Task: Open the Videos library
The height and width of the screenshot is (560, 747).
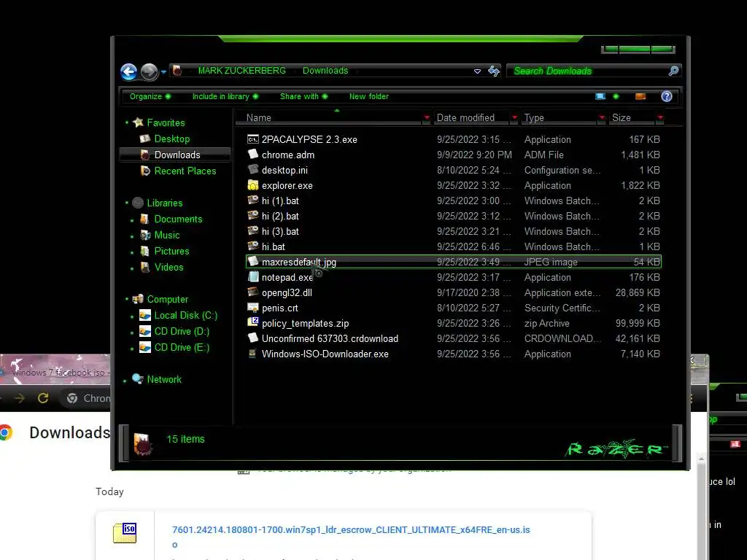Action: (169, 267)
